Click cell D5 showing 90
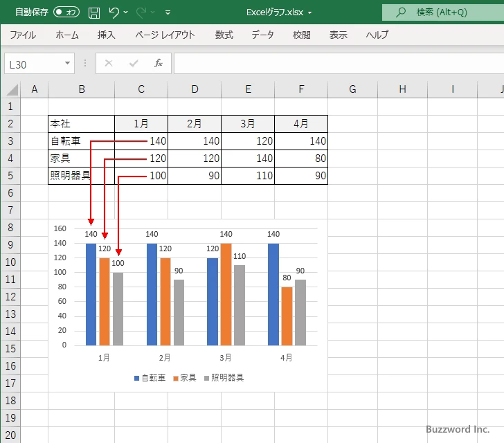This screenshot has height=443, width=504. (195, 176)
